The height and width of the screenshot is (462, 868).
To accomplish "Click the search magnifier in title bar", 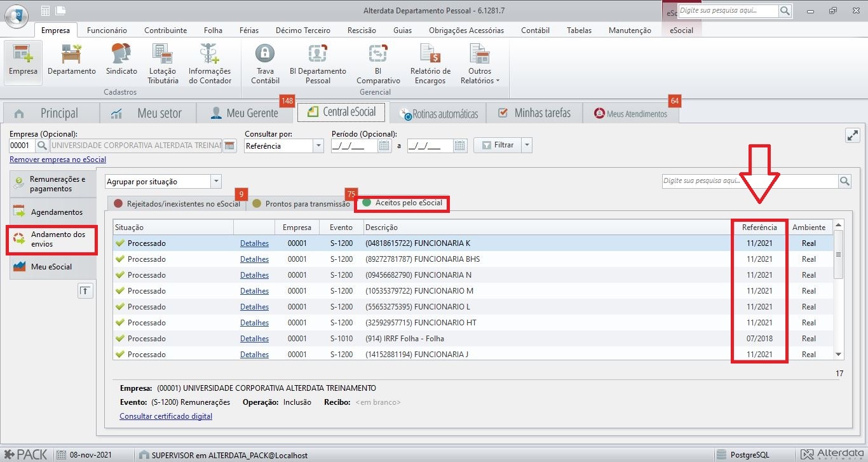I will (785, 11).
